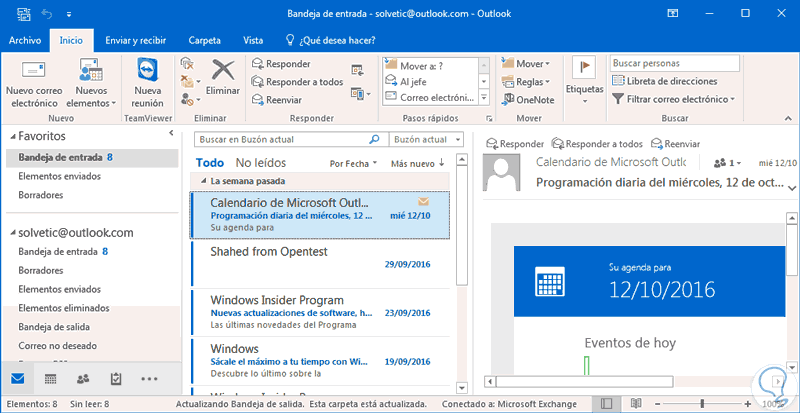Viewport: 800px width, 413px height.
Task: Open Elementos enviados in Favoritos
Action: (x=59, y=176)
